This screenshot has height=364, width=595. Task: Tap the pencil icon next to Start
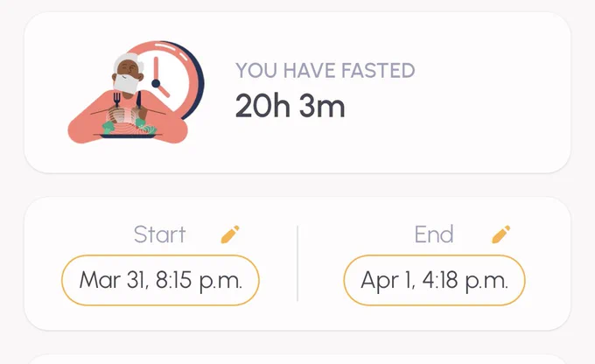coord(230,234)
